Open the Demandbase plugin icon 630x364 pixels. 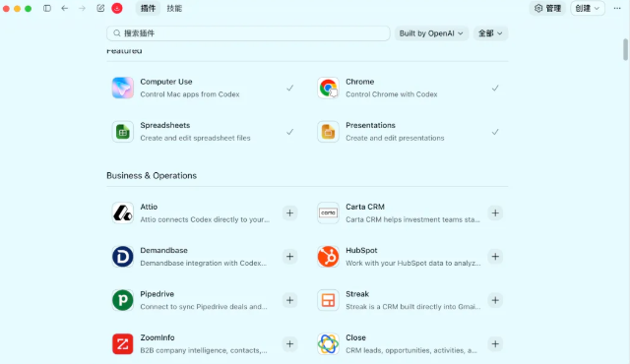[x=122, y=257]
